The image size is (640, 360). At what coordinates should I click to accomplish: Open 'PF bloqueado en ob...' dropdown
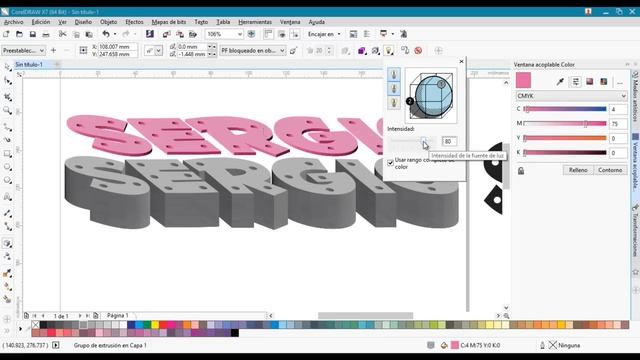click(253, 51)
